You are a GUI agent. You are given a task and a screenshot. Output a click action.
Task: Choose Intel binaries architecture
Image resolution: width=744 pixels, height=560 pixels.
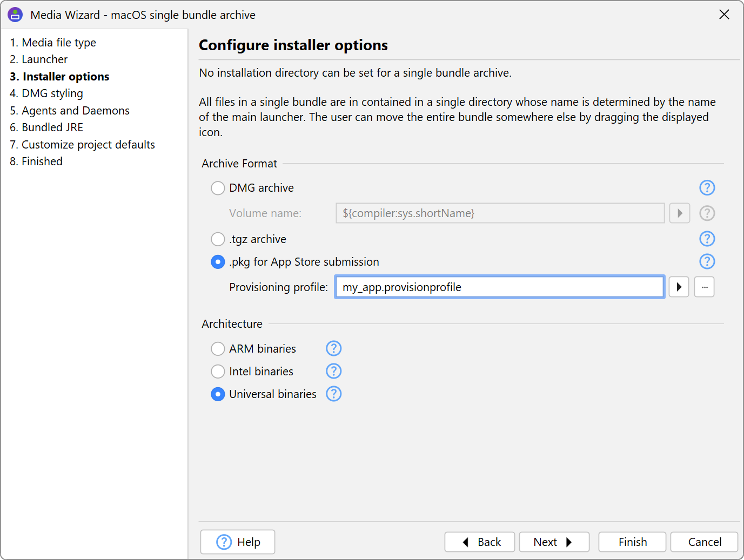(218, 372)
